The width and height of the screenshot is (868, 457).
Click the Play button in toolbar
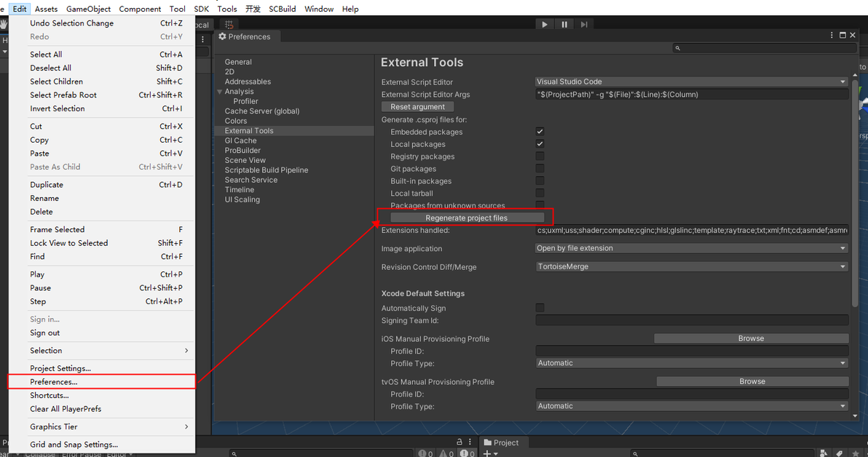(544, 24)
